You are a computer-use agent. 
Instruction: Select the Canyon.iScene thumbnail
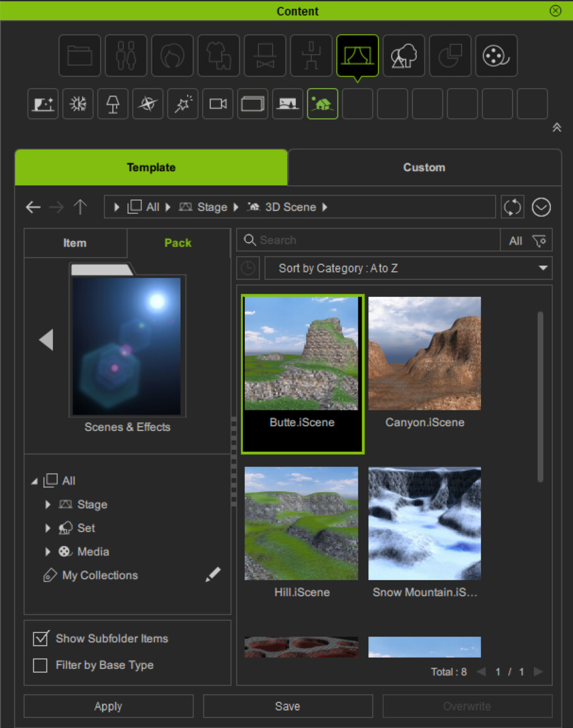point(424,356)
